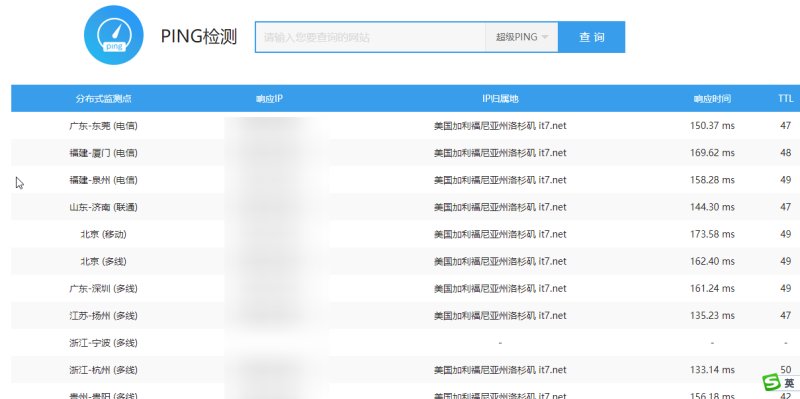This screenshot has width=800, height=399.
Task: Click the IP归属地 column header
Action: pos(500,98)
